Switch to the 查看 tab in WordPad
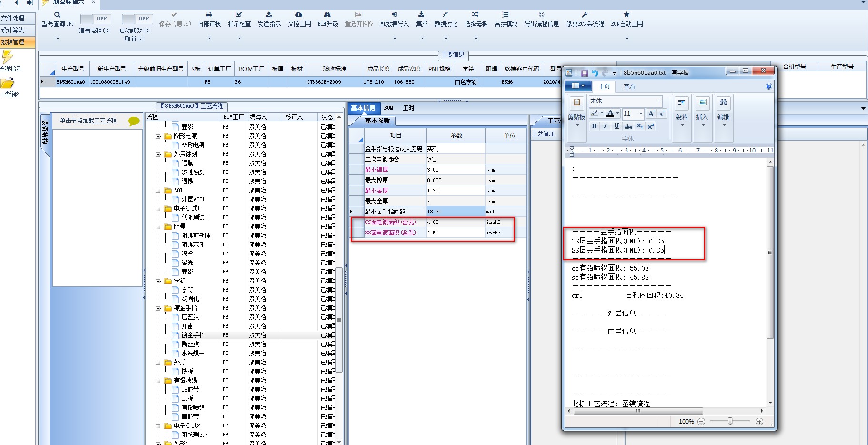This screenshot has width=868, height=445. click(x=629, y=87)
